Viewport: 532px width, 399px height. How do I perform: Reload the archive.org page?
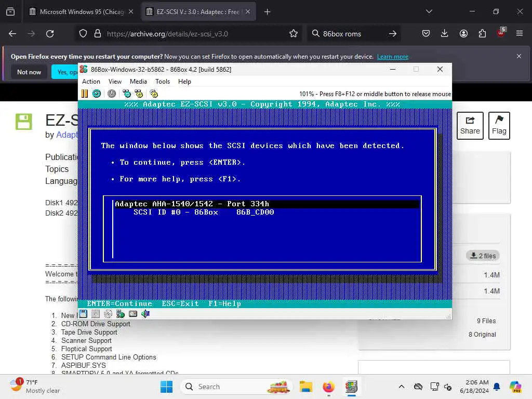tap(50, 34)
